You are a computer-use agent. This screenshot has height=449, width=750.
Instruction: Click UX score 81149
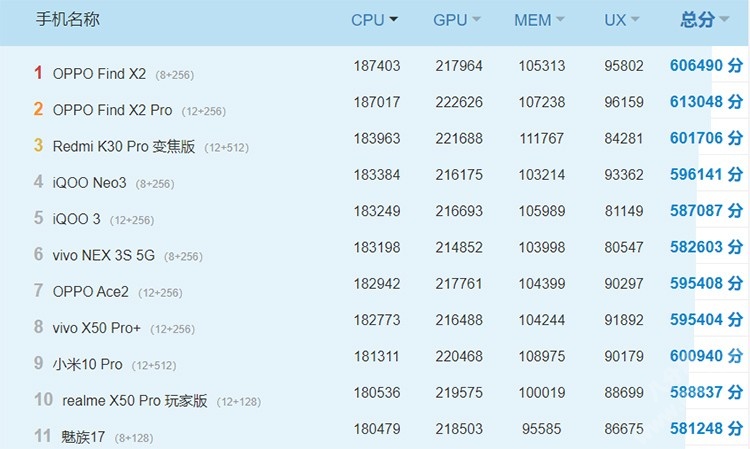[624, 211]
